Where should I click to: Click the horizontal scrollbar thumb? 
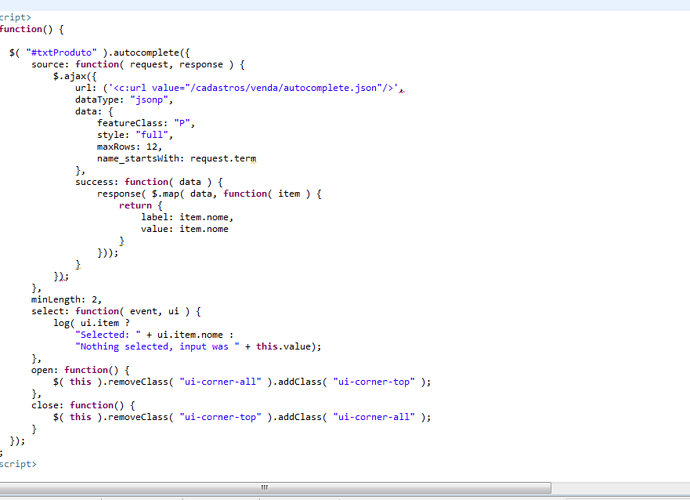coord(275,488)
